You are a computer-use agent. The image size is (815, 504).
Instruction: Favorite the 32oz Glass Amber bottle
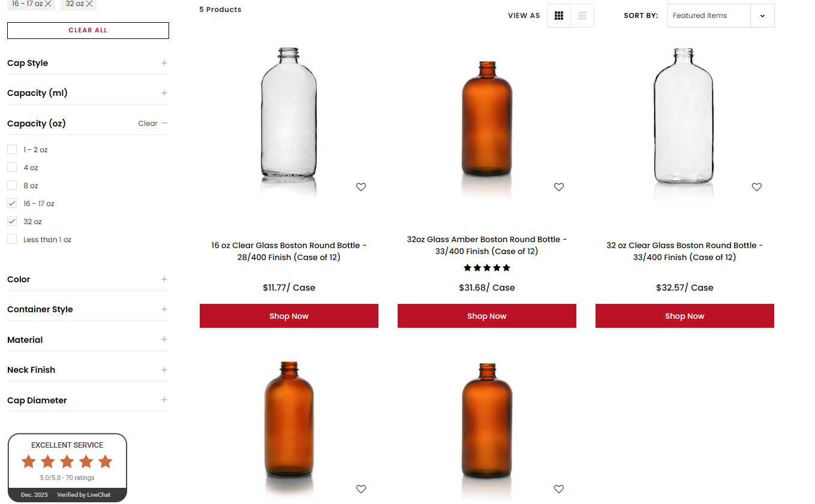(559, 187)
